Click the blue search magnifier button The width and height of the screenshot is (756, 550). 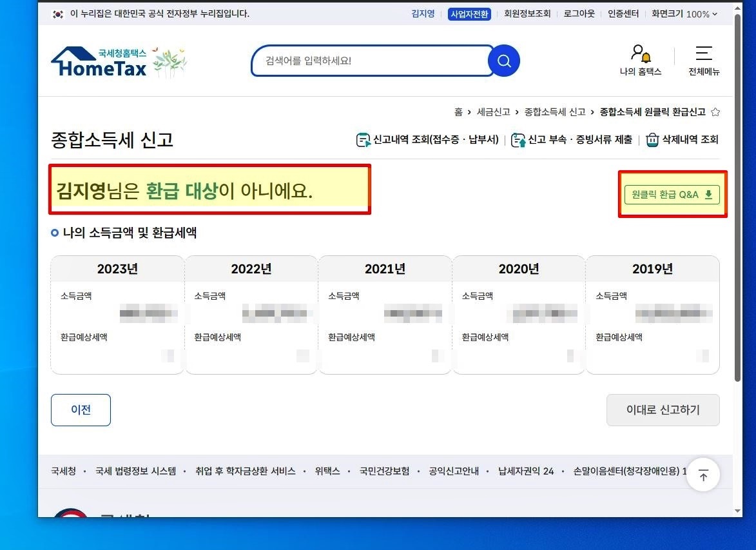pos(504,61)
